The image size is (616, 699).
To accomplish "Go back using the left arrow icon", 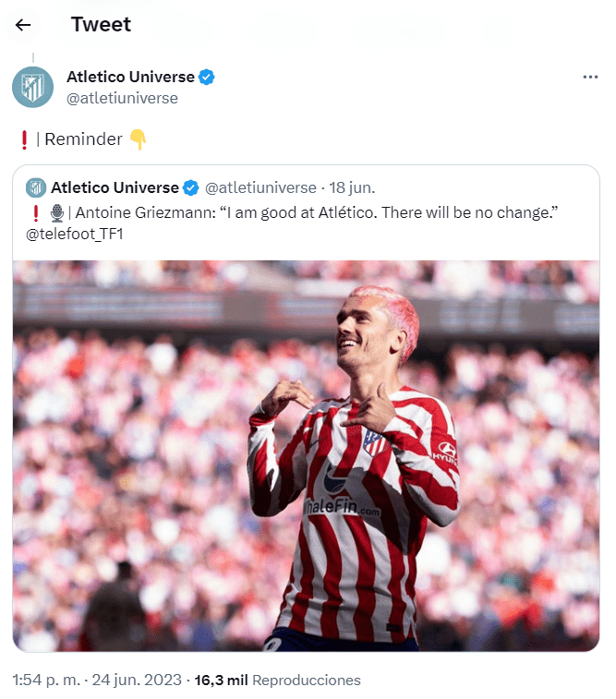I will pyautogui.click(x=23, y=25).
